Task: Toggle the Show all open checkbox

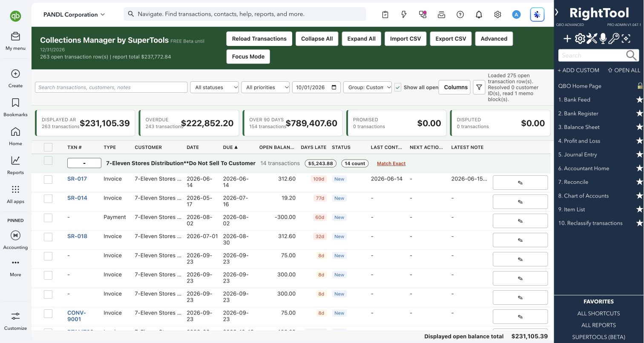Action: click(398, 87)
